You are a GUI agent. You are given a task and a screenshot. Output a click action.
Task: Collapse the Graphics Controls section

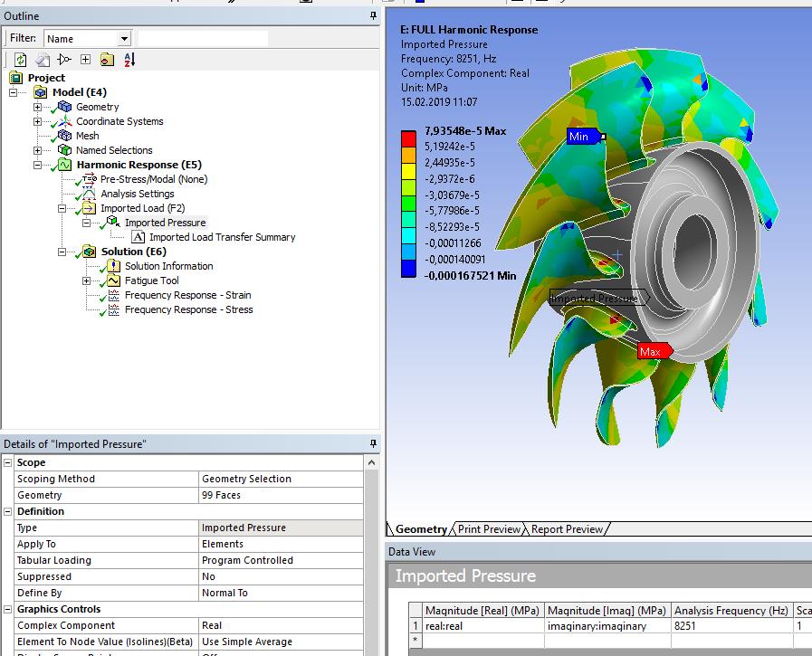[x=7, y=609]
